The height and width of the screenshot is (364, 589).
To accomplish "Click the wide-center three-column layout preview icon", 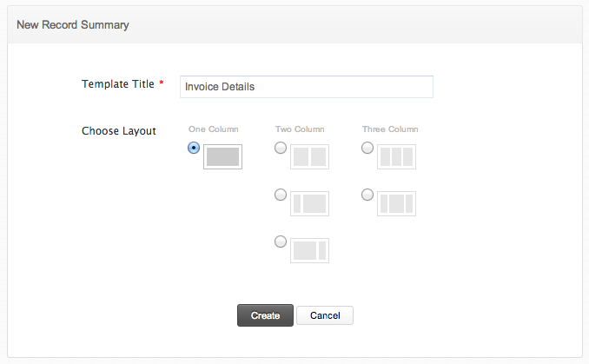I will click(396, 204).
